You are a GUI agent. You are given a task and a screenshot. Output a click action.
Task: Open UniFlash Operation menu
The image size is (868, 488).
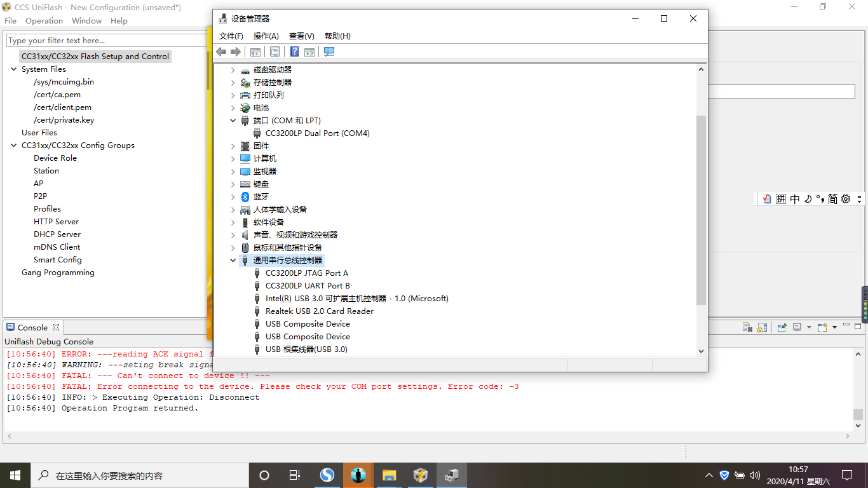click(44, 21)
